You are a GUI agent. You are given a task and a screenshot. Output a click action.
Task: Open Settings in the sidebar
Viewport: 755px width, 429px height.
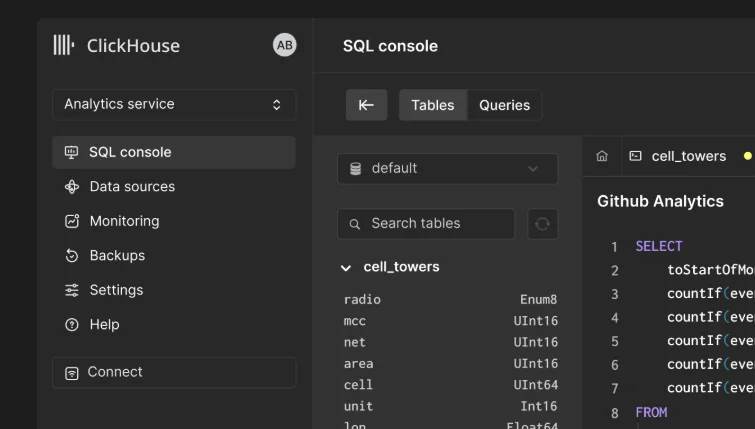(x=116, y=290)
